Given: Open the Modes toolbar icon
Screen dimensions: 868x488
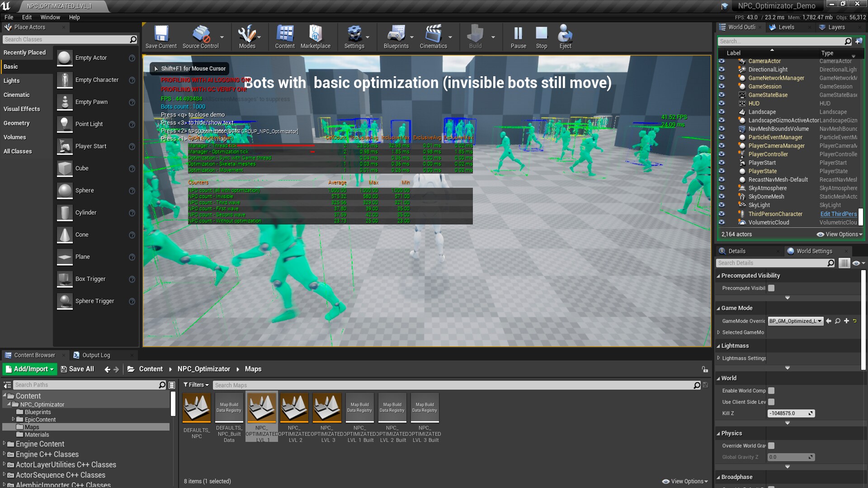Looking at the screenshot, I should click(247, 36).
